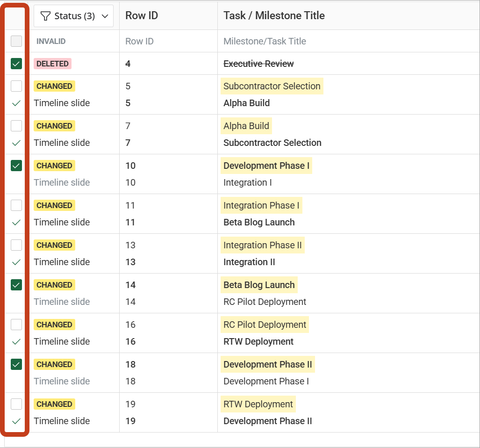
Task: Click the checkmark icon beside row 16
Action: point(16,341)
